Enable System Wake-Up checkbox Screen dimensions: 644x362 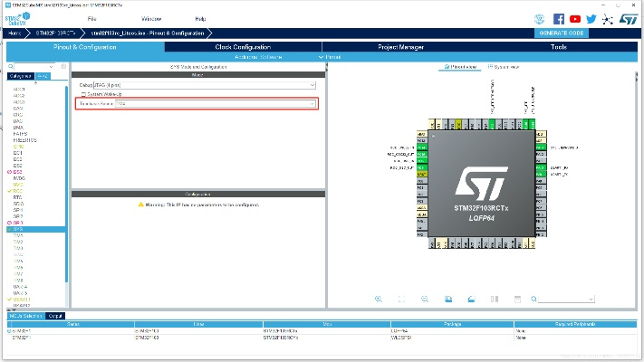pyautogui.click(x=83, y=94)
